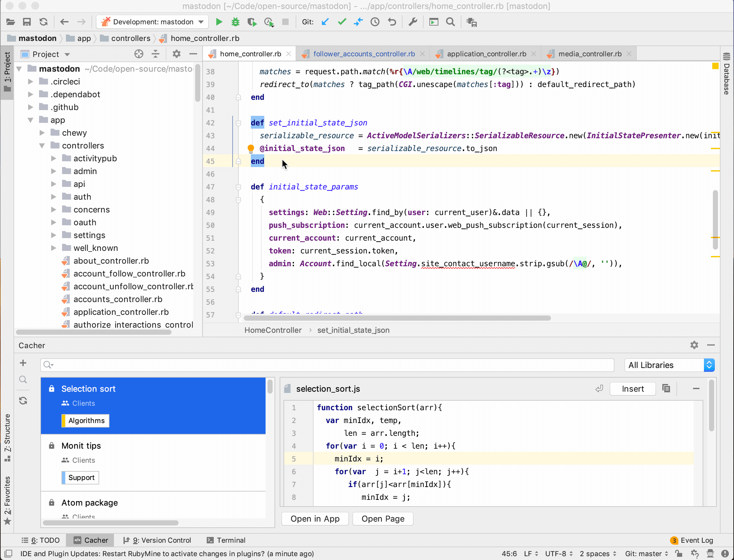Click the green Run button
Viewport: 734px width, 560px height.
(x=219, y=22)
